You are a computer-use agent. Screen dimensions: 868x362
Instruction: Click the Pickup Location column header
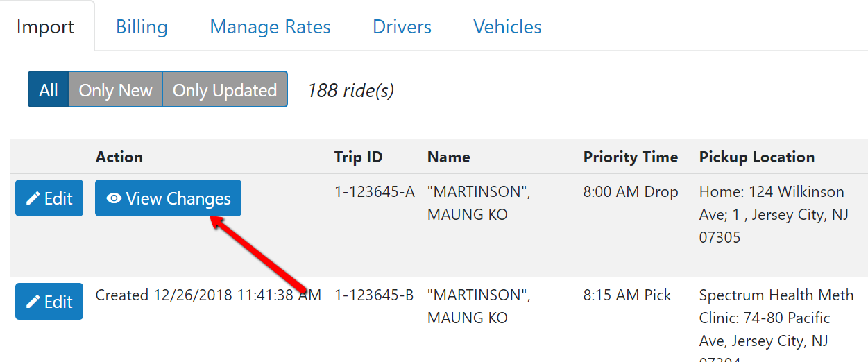(756, 157)
